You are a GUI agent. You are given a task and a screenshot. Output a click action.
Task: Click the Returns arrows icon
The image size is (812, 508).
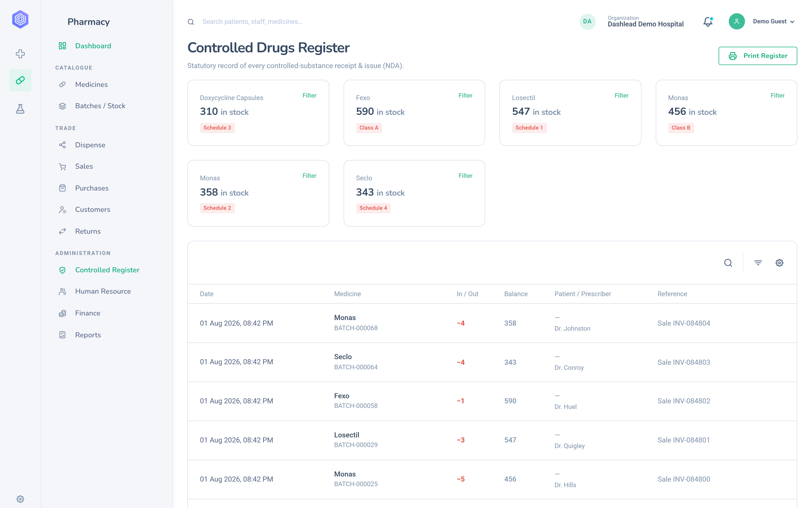(x=62, y=231)
